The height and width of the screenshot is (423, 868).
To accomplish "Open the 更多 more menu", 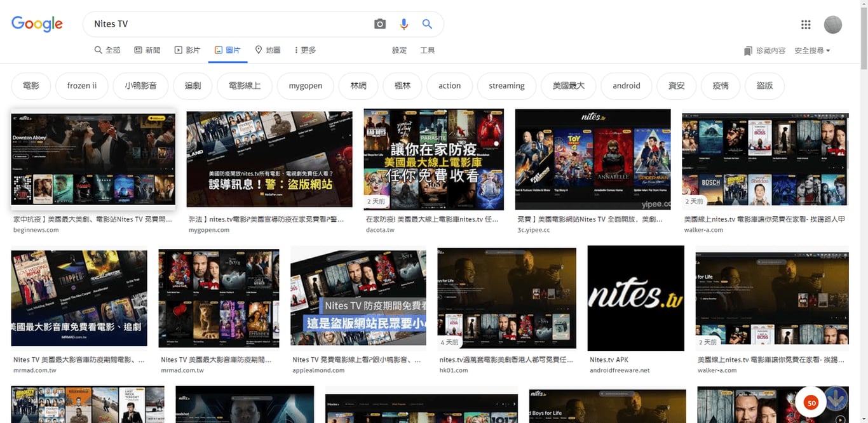I will (x=306, y=50).
